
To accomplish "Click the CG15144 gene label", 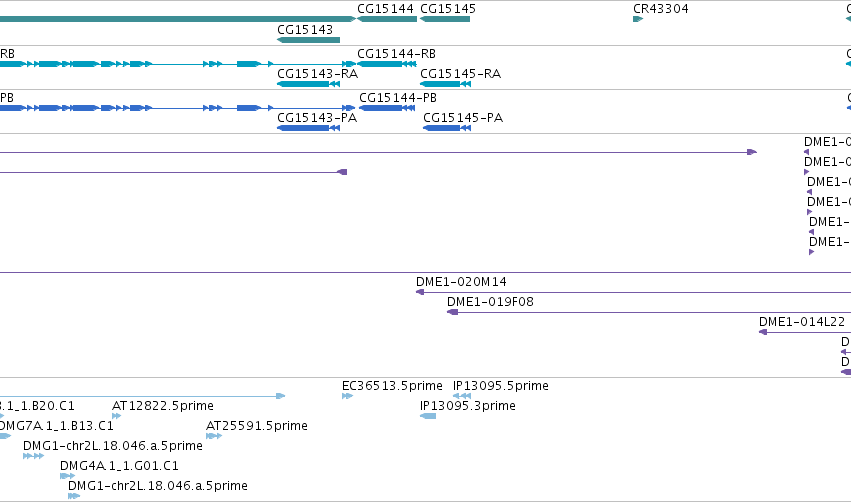I will pyautogui.click(x=385, y=9).
